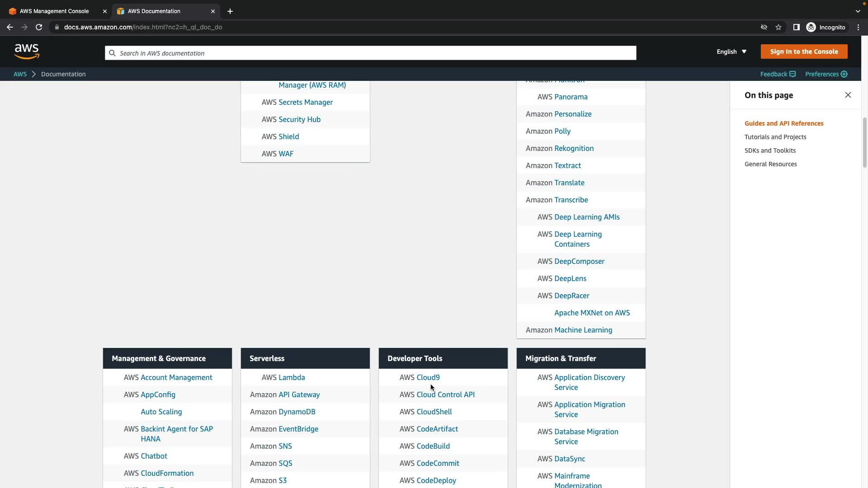
Task: Open the side panel browser icon
Action: pos(797,27)
